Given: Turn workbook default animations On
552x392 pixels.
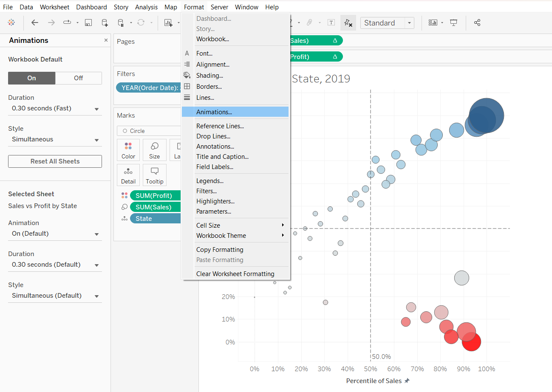Looking at the screenshot, I should (x=32, y=78).
